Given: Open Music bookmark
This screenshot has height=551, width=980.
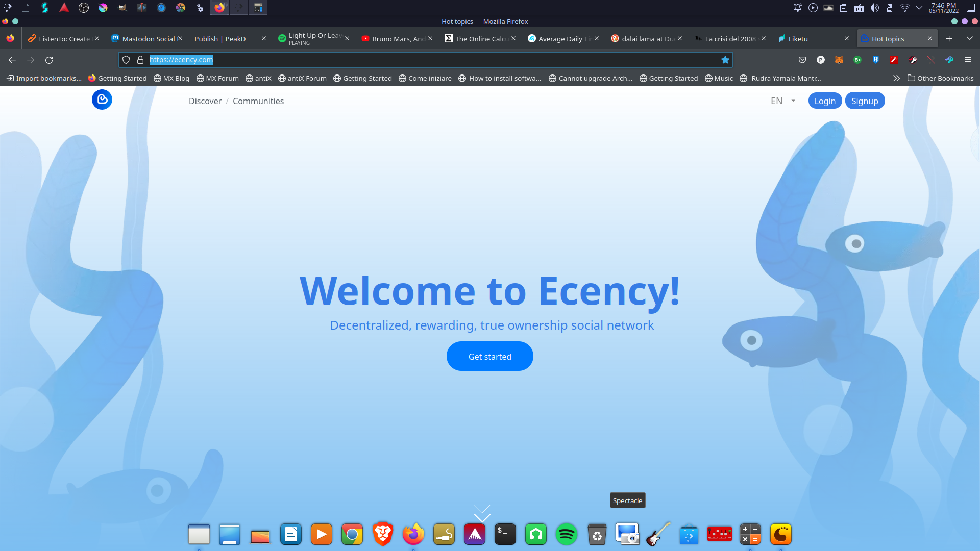Looking at the screenshot, I should coord(719,78).
